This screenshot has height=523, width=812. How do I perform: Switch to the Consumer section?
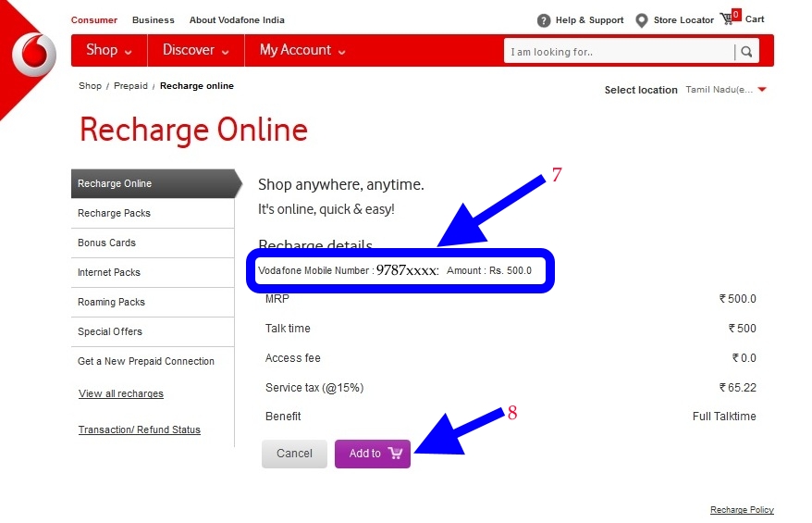94,20
